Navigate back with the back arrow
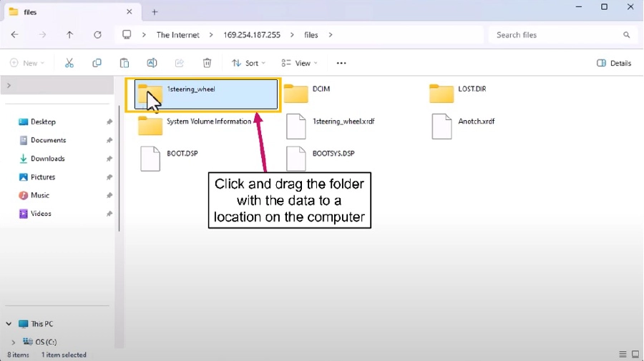Screen dimensions: 644x361 (15, 34)
